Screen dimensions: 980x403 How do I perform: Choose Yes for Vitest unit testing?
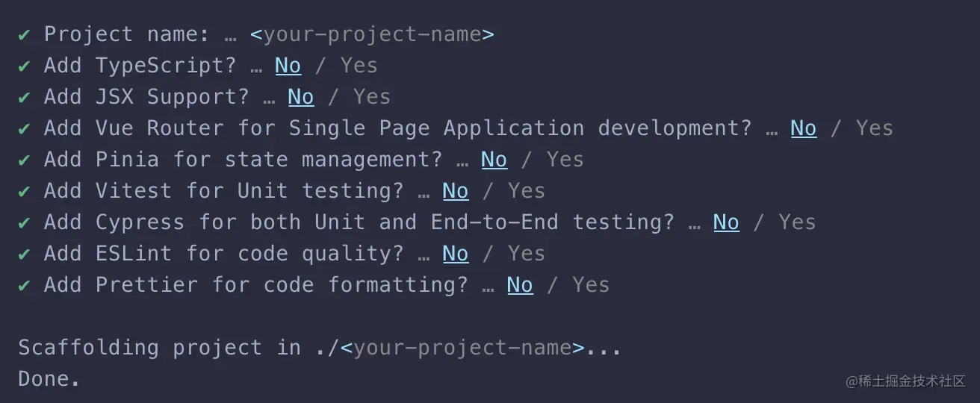pyautogui.click(x=527, y=191)
